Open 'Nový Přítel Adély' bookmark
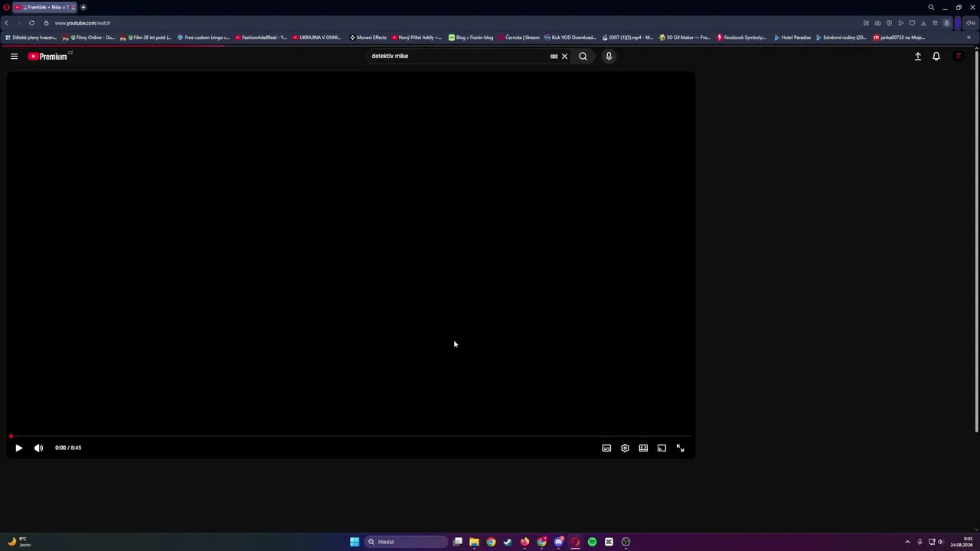This screenshot has width=980, height=551. (x=416, y=37)
